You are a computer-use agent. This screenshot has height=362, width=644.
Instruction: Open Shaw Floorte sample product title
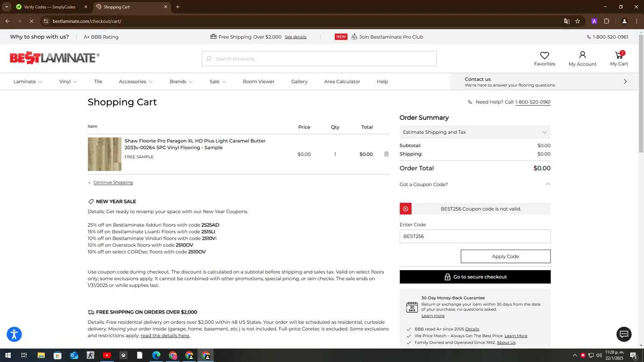[x=195, y=144]
